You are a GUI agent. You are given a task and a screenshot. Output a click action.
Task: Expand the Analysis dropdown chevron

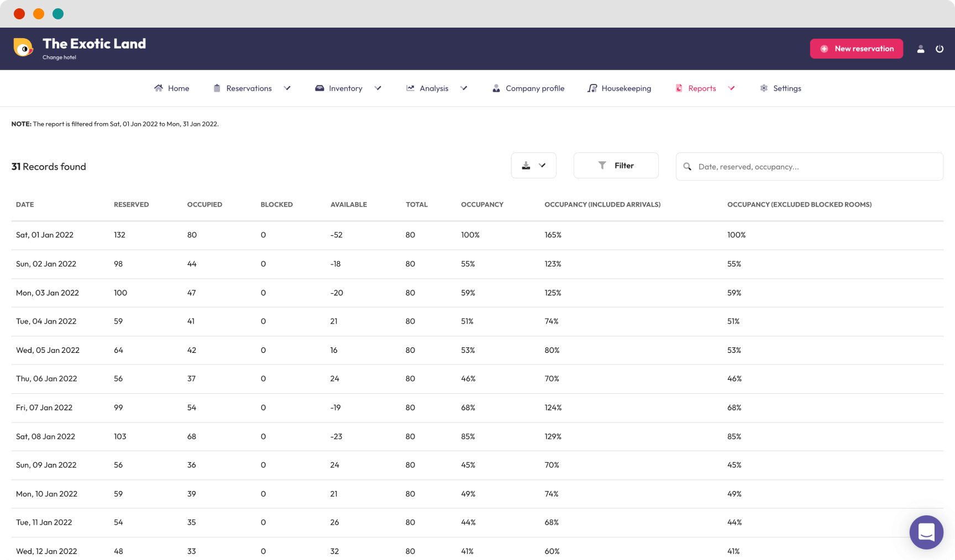click(464, 88)
